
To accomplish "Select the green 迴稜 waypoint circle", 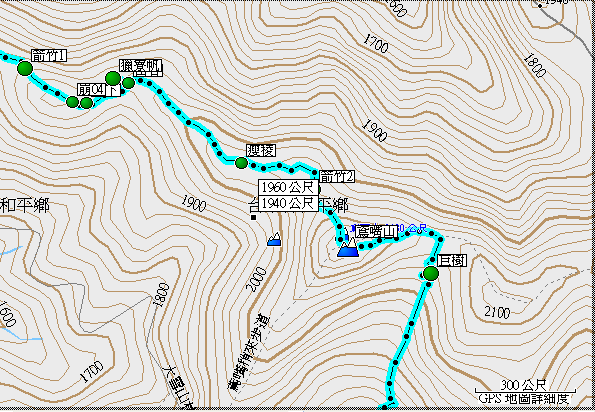I will 241,163.
